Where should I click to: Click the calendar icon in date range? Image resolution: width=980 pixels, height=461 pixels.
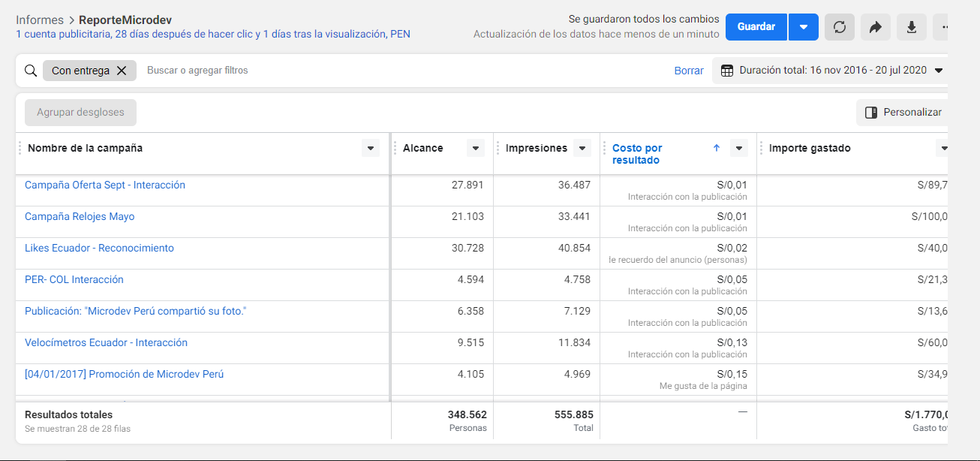(726, 71)
